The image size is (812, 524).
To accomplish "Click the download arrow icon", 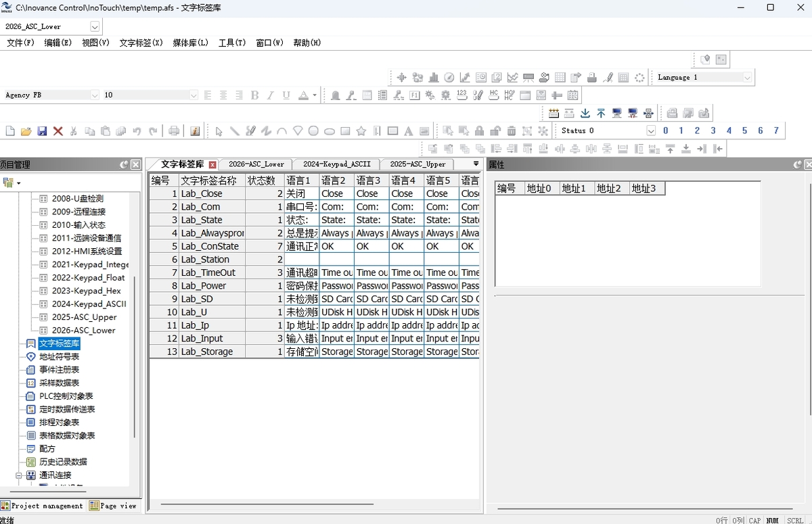I will click(585, 113).
